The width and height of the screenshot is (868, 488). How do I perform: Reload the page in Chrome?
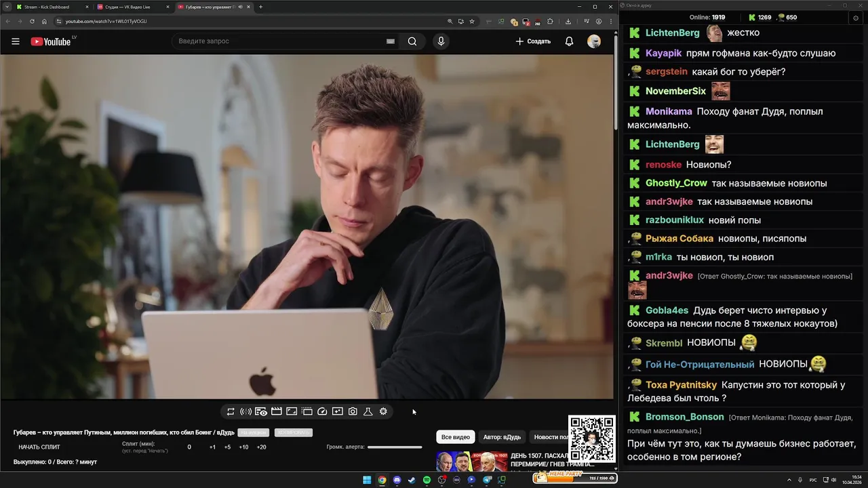pyautogui.click(x=32, y=21)
